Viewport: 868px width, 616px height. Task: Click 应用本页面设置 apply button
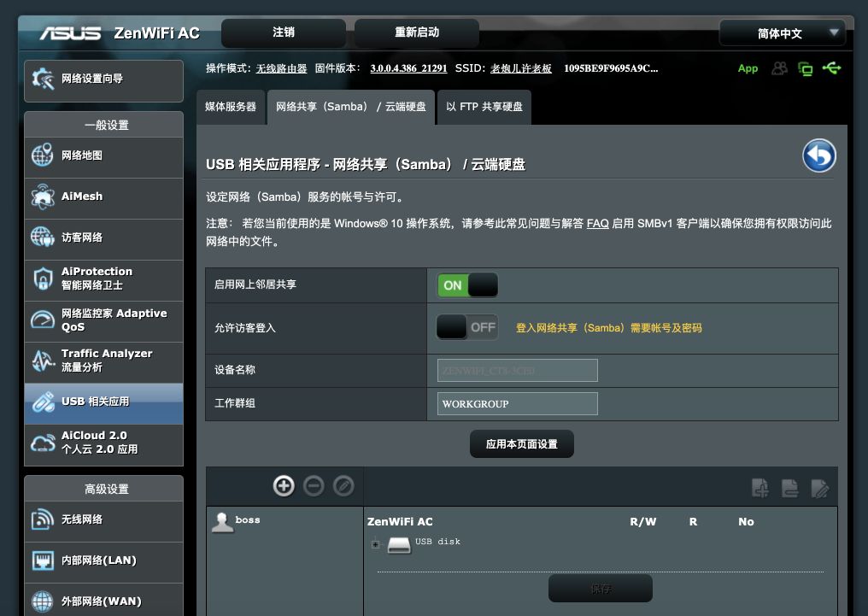(521, 444)
